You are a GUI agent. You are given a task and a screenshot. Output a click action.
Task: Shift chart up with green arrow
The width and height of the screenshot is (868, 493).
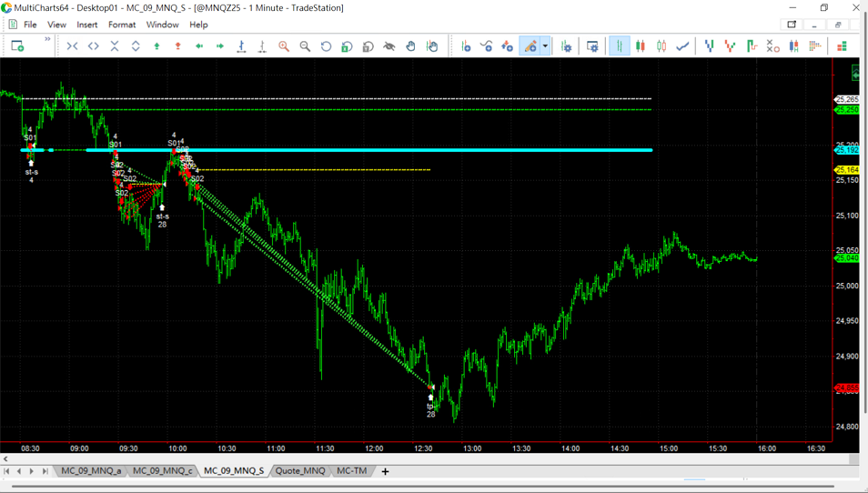156,46
